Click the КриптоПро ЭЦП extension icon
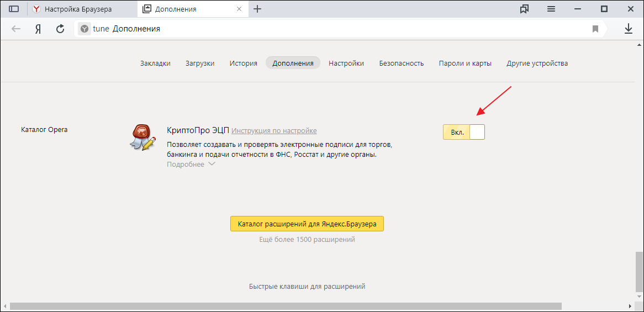This screenshot has height=312, width=644. 142,138
